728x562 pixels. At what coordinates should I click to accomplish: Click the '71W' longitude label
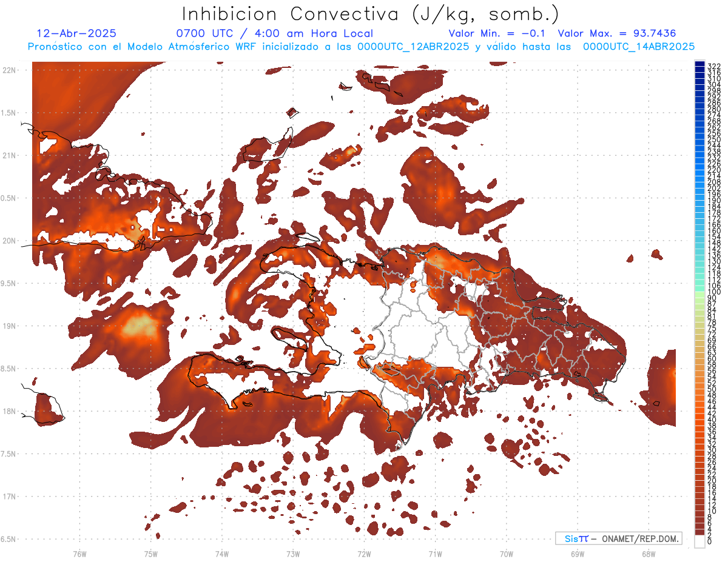435,554
